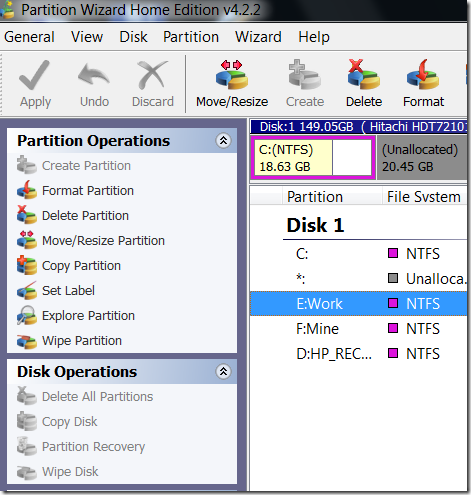
Task: Click the Copy Disk icon
Action: tap(26, 421)
